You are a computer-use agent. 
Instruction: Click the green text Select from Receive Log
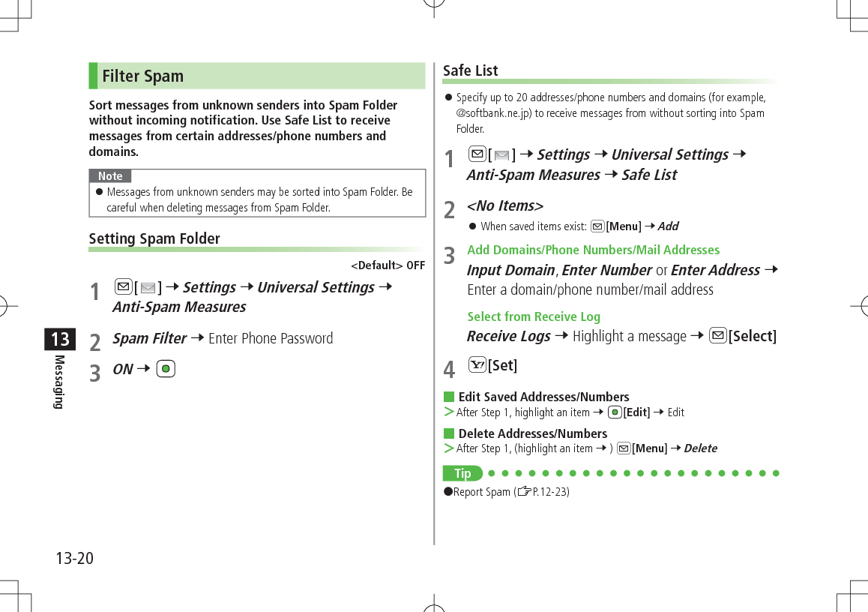[534, 316]
